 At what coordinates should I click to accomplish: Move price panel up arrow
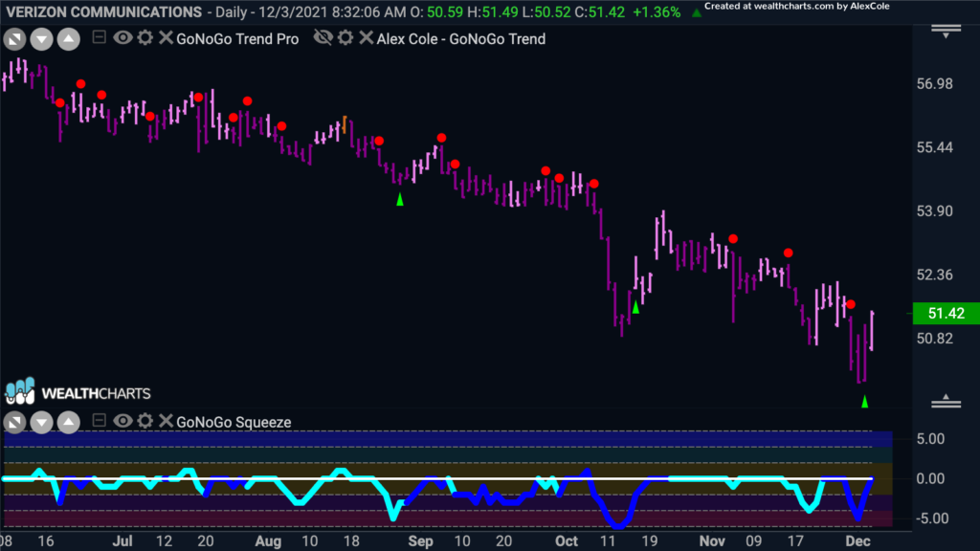(69, 39)
